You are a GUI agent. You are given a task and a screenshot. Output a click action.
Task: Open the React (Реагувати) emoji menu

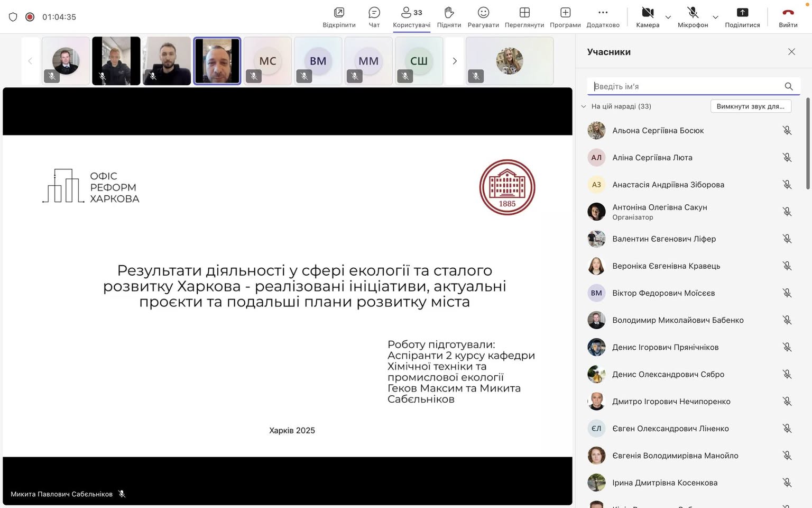coord(483,13)
